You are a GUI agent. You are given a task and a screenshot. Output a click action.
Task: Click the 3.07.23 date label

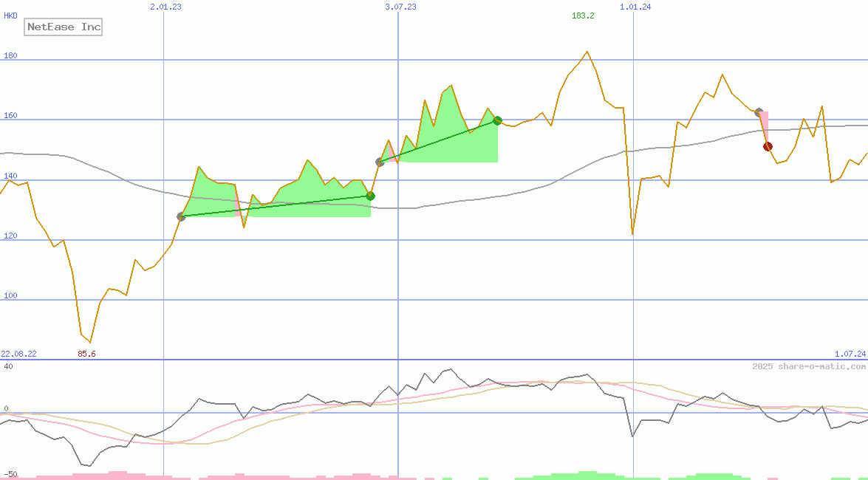tap(400, 7)
